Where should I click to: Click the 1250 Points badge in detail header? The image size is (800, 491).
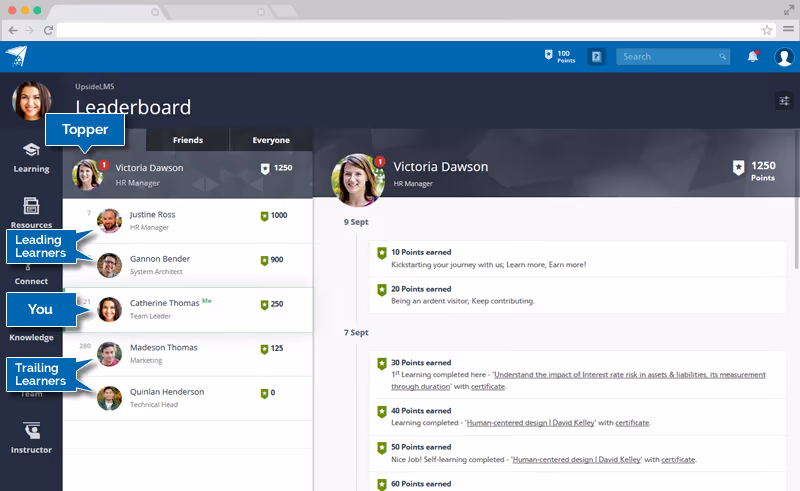click(754, 170)
